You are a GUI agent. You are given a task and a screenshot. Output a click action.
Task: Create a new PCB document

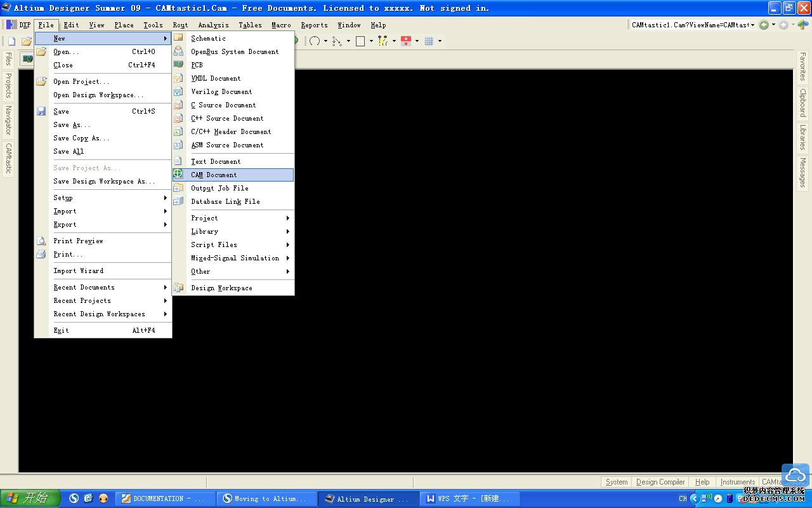point(233,65)
